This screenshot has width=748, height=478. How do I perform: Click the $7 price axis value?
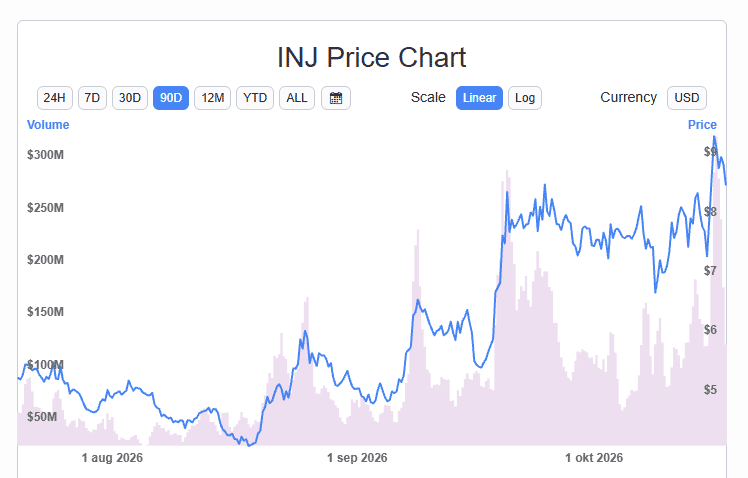[x=710, y=270]
